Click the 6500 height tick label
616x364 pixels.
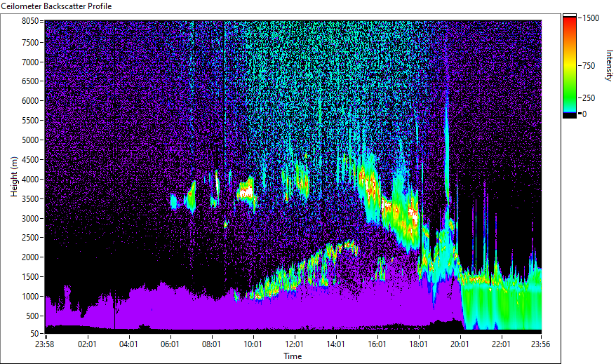pos(30,81)
